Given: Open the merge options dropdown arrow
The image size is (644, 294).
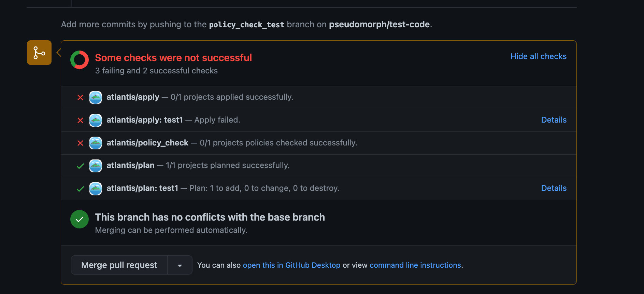Looking at the screenshot, I should [x=180, y=265].
